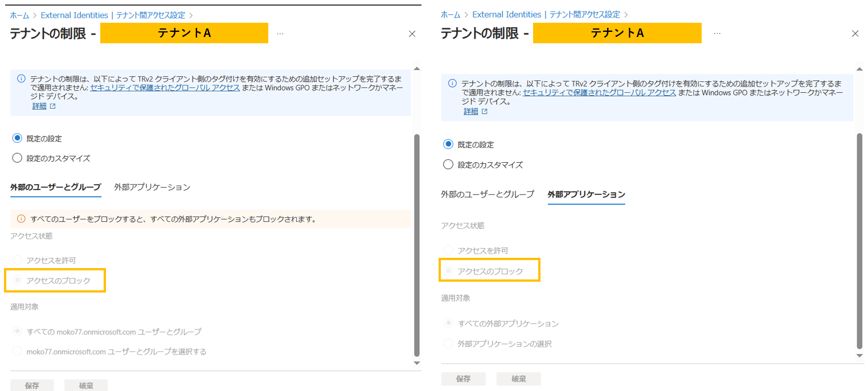The image size is (868, 391).
Task: Select アクセスのブロック radio in right panel
Action: pos(448,271)
